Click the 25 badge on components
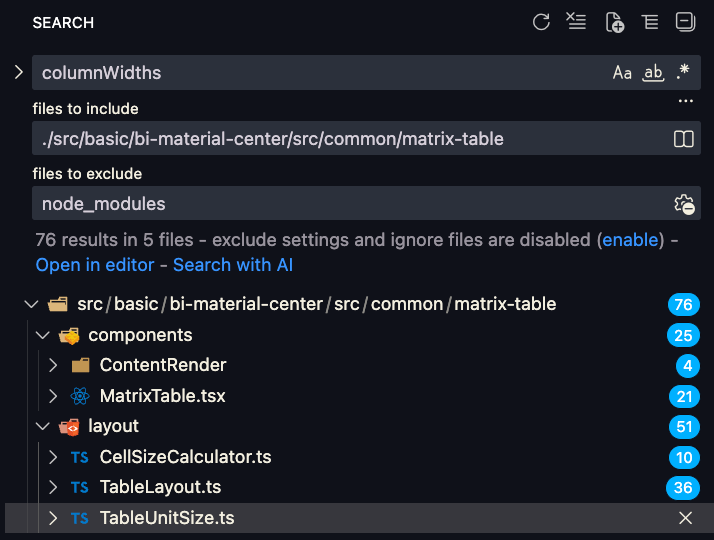This screenshot has width=714, height=540. tap(683, 336)
